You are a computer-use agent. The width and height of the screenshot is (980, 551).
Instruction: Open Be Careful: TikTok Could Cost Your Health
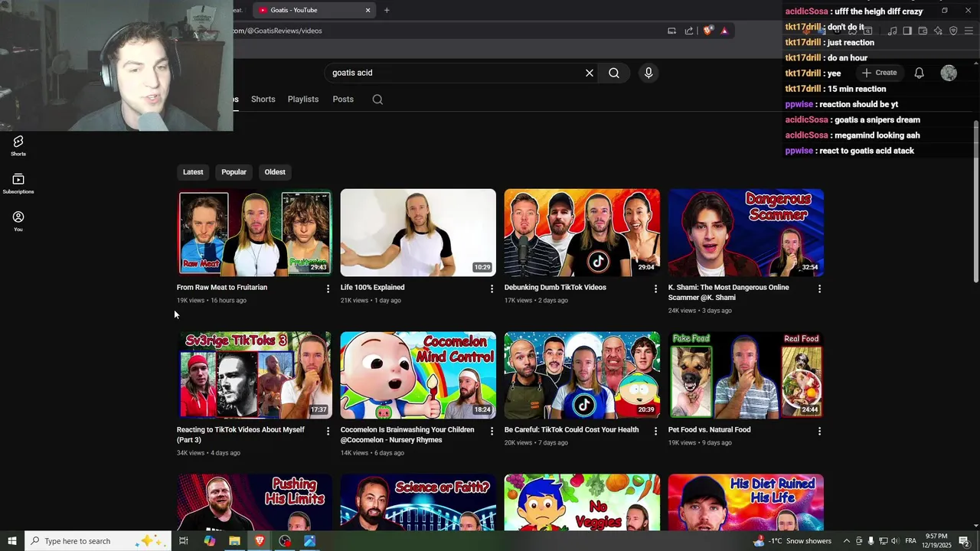coord(572,430)
